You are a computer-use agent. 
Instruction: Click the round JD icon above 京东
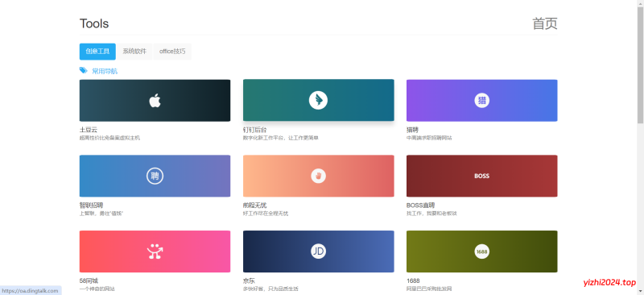click(318, 251)
